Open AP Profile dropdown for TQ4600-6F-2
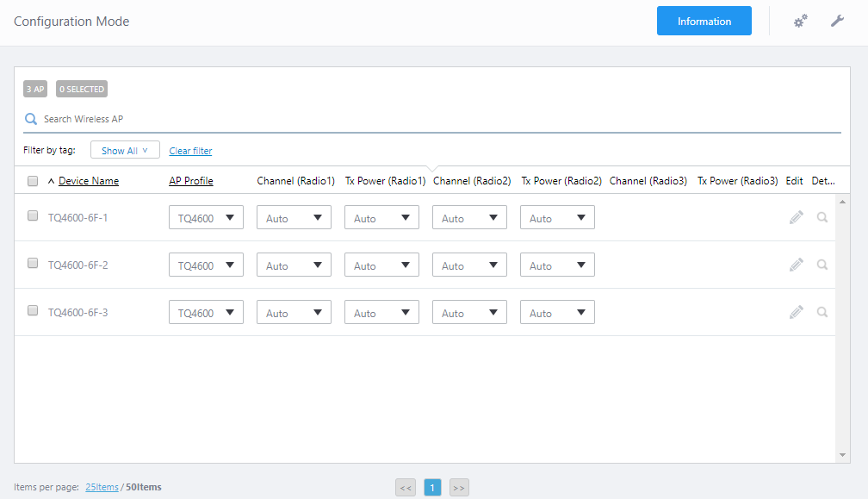The height and width of the screenshot is (499, 868). [x=206, y=265]
